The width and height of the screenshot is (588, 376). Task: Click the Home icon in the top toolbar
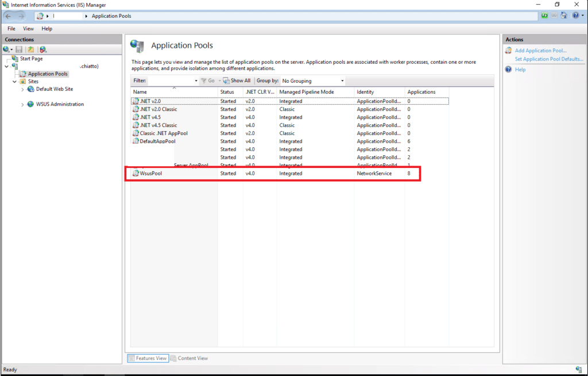(x=564, y=16)
